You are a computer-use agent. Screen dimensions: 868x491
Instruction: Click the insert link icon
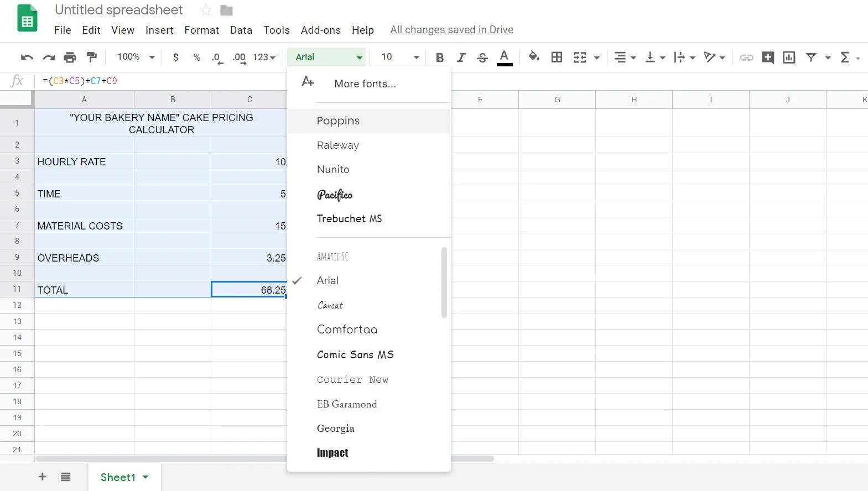tap(746, 57)
